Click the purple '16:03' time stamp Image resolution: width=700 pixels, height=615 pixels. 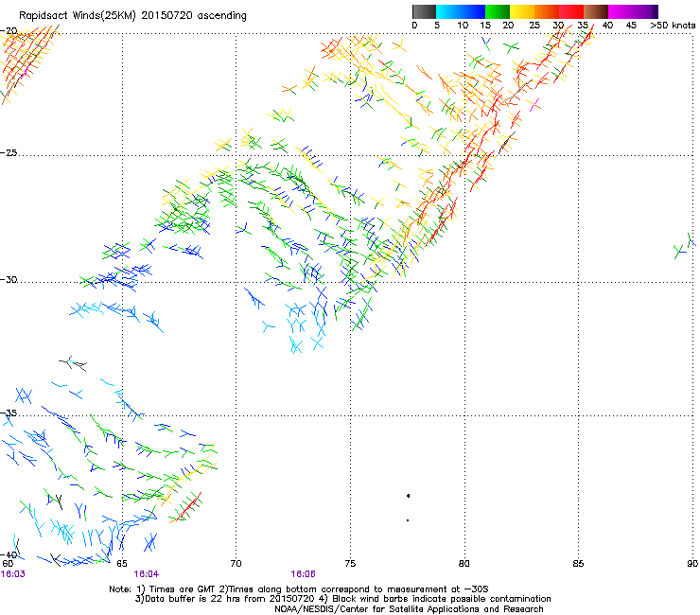coord(13,574)
